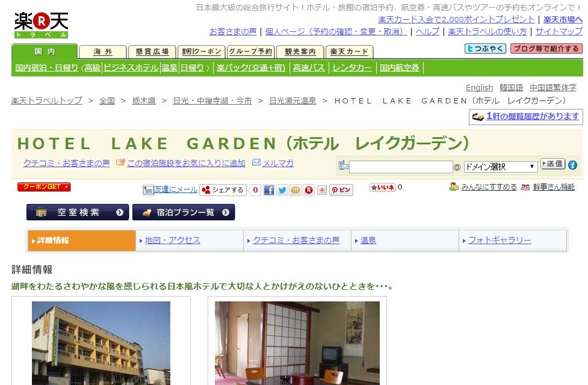Share the page via the mixi icon
588x385 pixels.
tap(296, 190)
